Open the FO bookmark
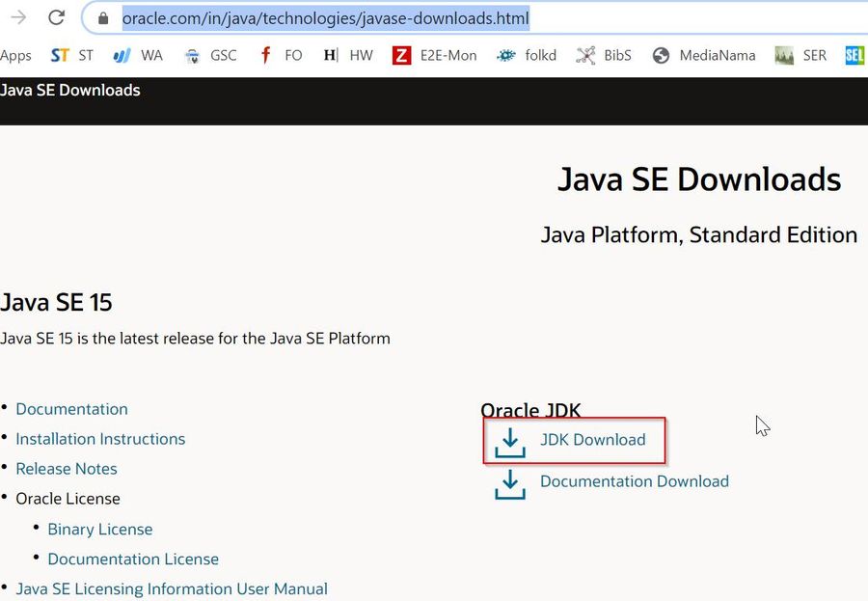Screen dimensions: 868x601 coord(282,55)
